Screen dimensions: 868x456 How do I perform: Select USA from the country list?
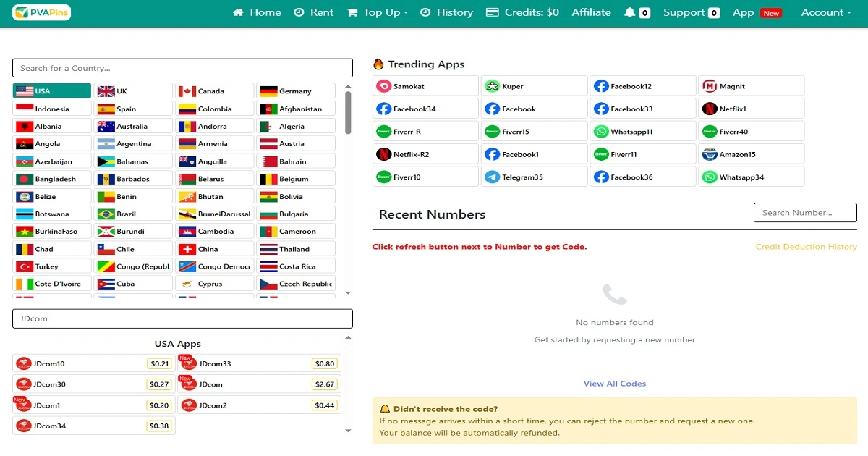click(x=52, y=91)
